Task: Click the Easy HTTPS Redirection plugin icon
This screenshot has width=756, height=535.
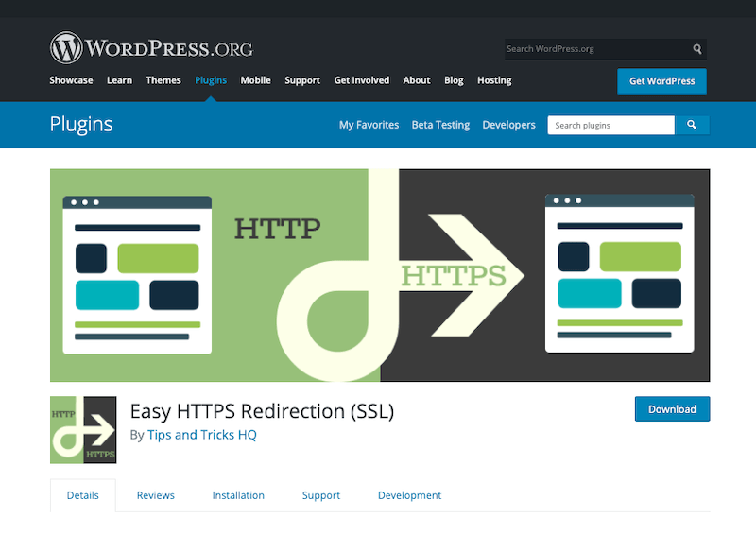Action: 83,430
